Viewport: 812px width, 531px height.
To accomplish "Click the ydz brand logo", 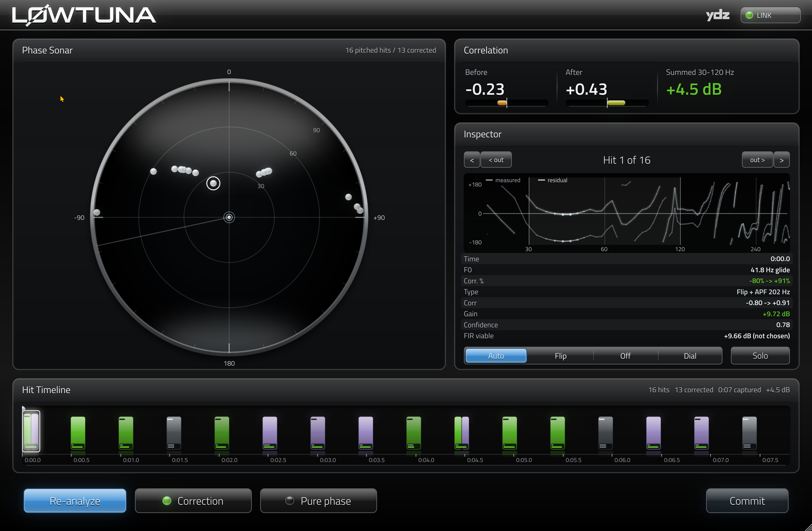I will pyautogui.click(x=717, y=15).
